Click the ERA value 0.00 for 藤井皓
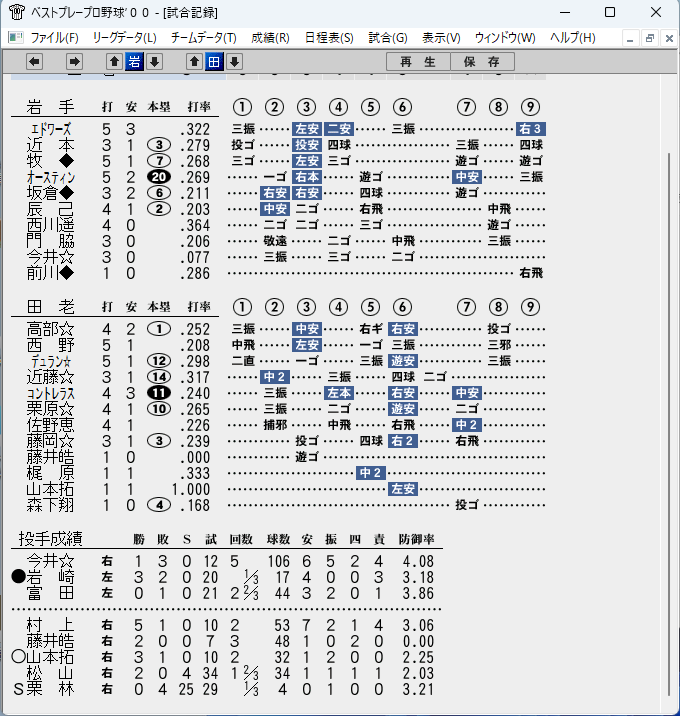This screenshot has height=716, width=680. click(x=418, y=641)
